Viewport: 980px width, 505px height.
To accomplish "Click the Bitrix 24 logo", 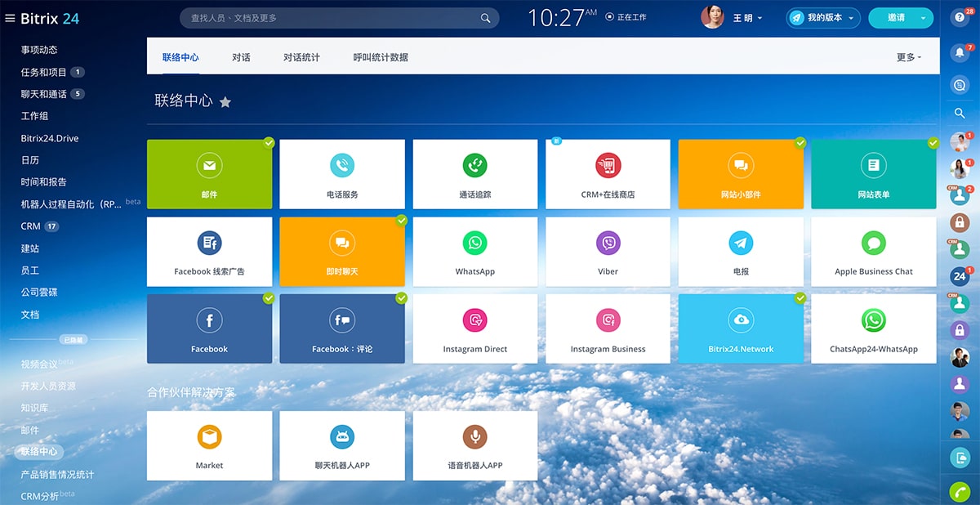I will click(x=50, y=18).
